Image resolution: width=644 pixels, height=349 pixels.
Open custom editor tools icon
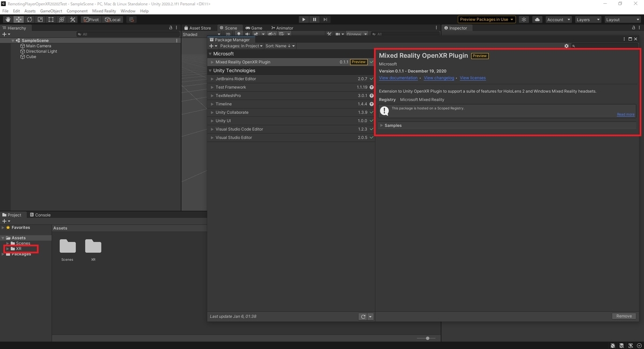point(72,19)
